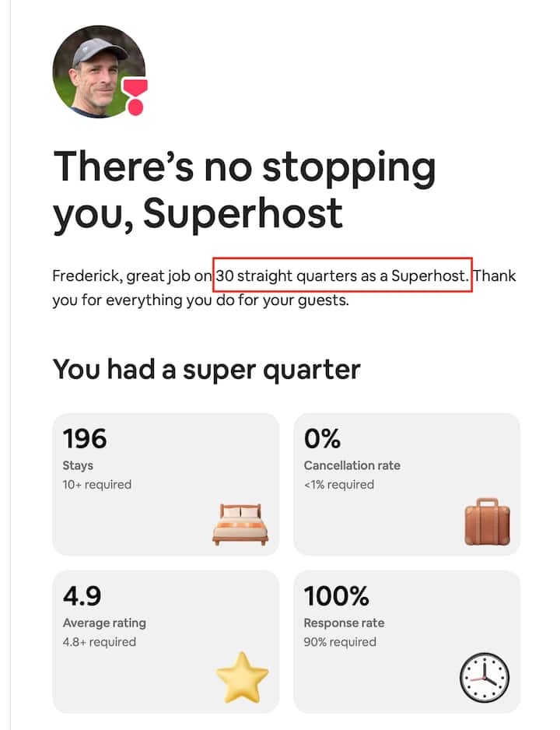Click the highlighted "30 straight quarters as a Superhost" text
Viewport: 560px width, 730px height.
tap(343, 276)
